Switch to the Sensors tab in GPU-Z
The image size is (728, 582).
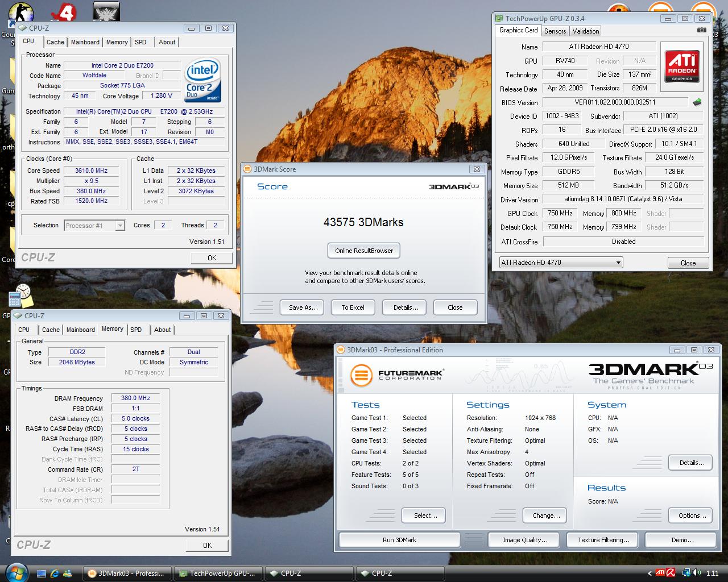click(555, 31)
